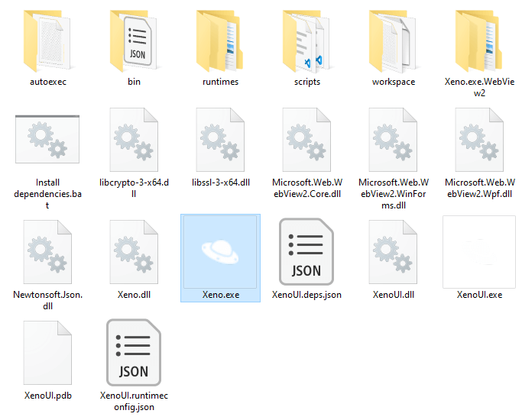The height and width of the screenshot is (420, 522).
Task: Select the XenoUI.runtimeconfig.json file icon
Action: click(134, 353)
